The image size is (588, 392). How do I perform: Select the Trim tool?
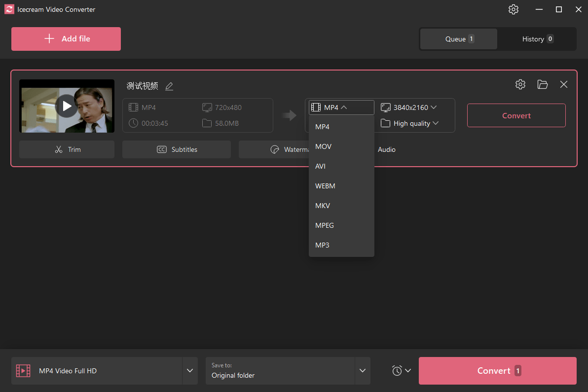pos(67,149)
